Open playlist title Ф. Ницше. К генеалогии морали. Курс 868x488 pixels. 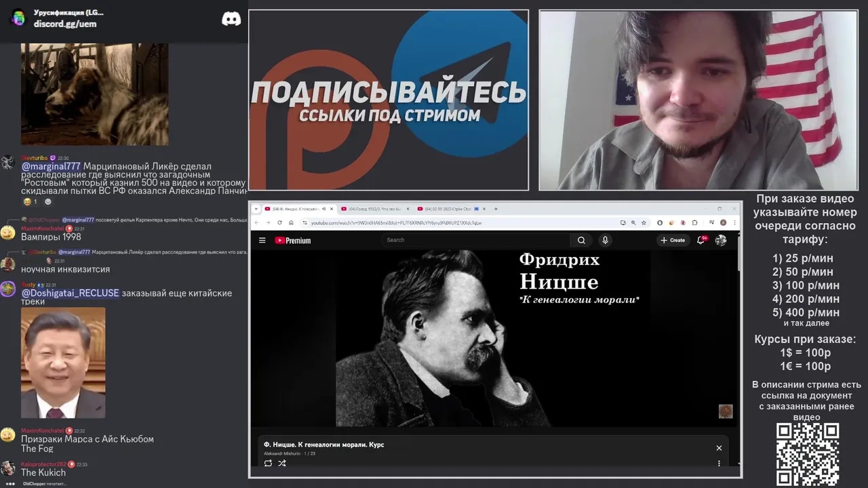click(x=324, y=445)
